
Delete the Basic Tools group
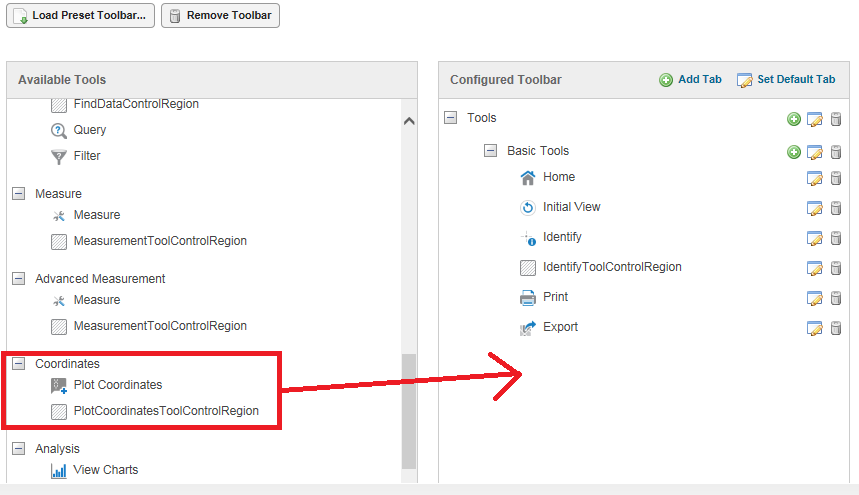pyautogui.click(x=835, y=152)
